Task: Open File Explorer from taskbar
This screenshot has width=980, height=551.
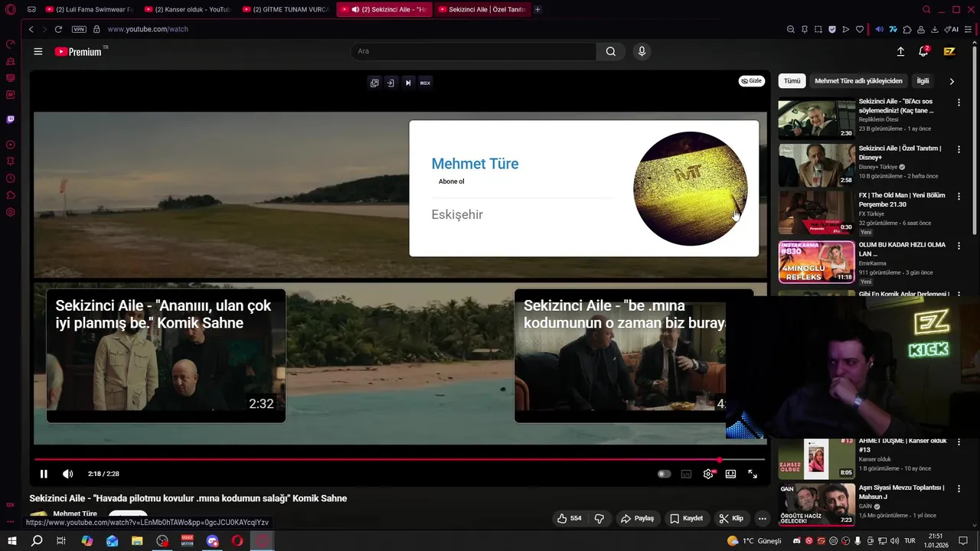Action: tap(137, 541)
